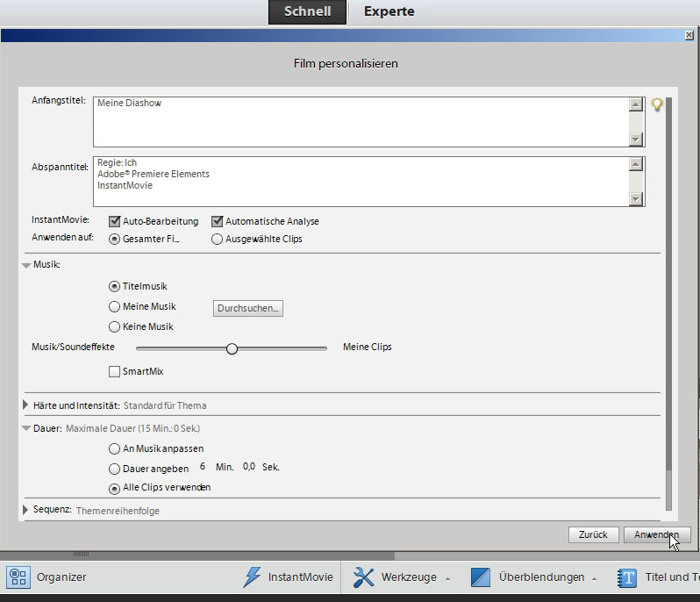Click Abspanntitel scroll down arrow

(x=636, y=199)
